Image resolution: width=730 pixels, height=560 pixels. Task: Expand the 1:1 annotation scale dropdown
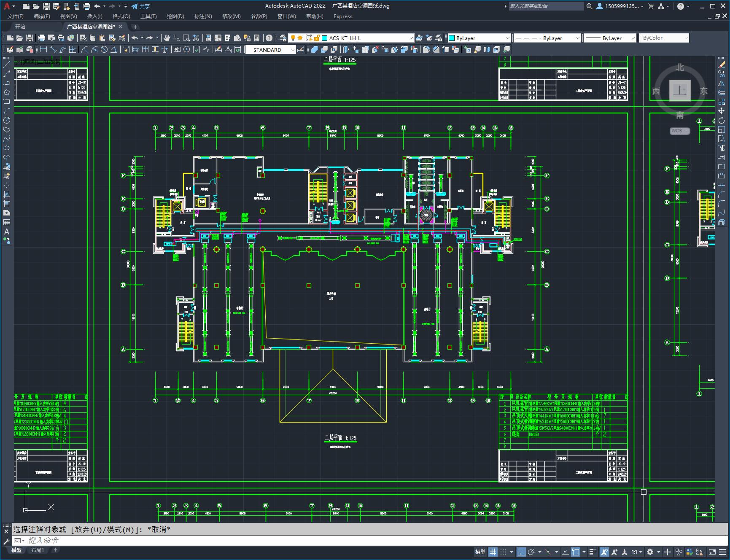(x=637, y=552)
